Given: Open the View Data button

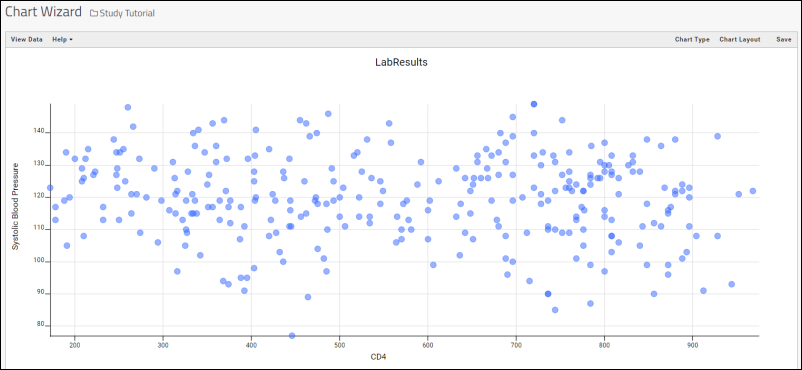Looking at the screenshot, I should pyautogui.click(x=27, y=39).
